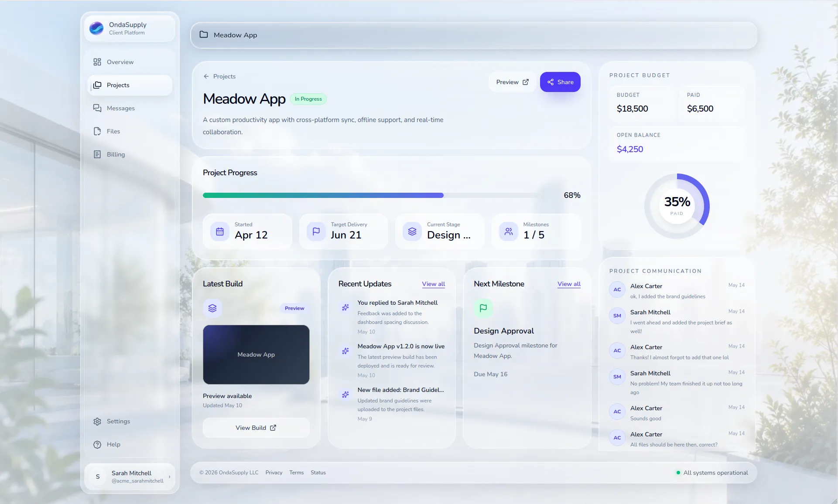Viewport: 838px width, 504px height.
Task: Click the layers icon in Latest Build card
Action: click(x=212, y=308)
